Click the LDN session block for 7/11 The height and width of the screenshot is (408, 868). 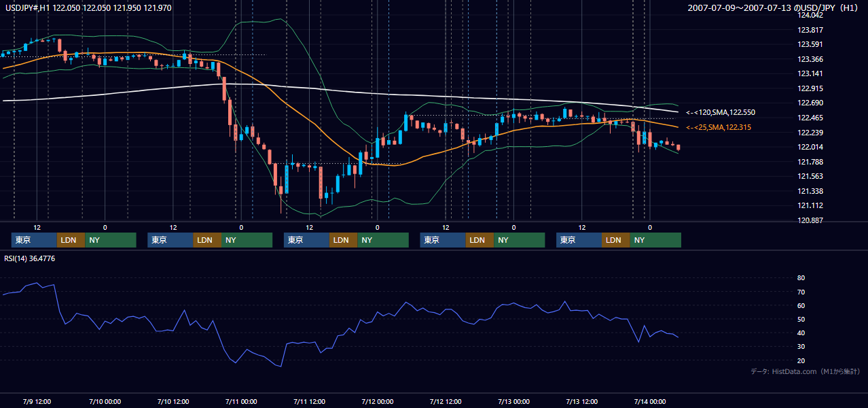(x=343, y=240)
